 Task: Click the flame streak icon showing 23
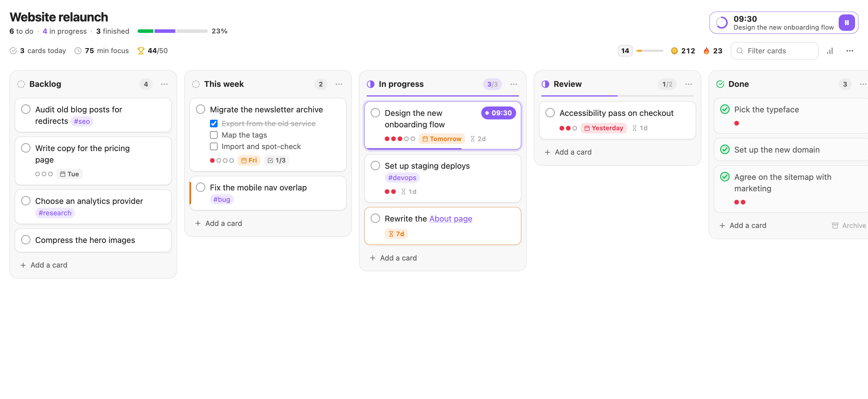point(706,51)
